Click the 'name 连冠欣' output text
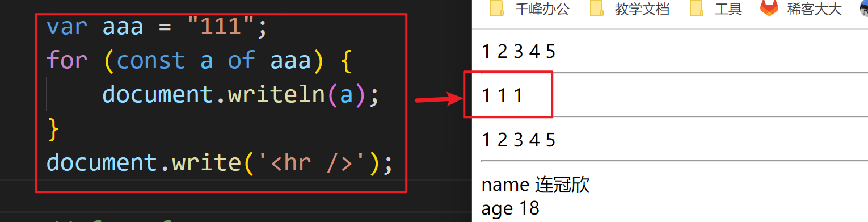The image size is (868, 222). click(x=536, y=185)
